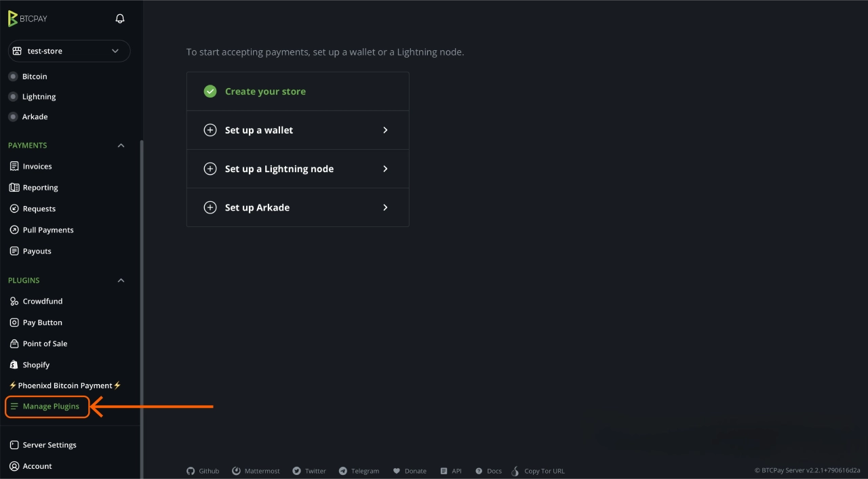Click the Donate heart icon
The width and height of the screenshot is (868, 479).
409,470
